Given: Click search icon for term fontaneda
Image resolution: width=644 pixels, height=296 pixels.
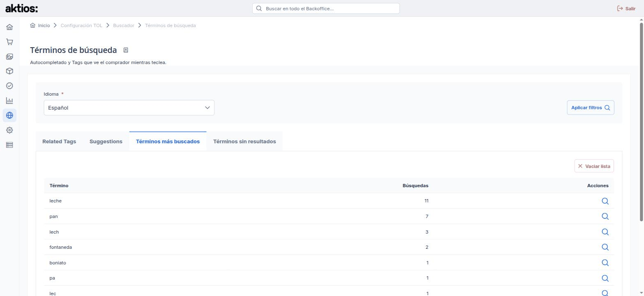Looking at the screenshot, I should pyautogui.click(x=605, y=247).
